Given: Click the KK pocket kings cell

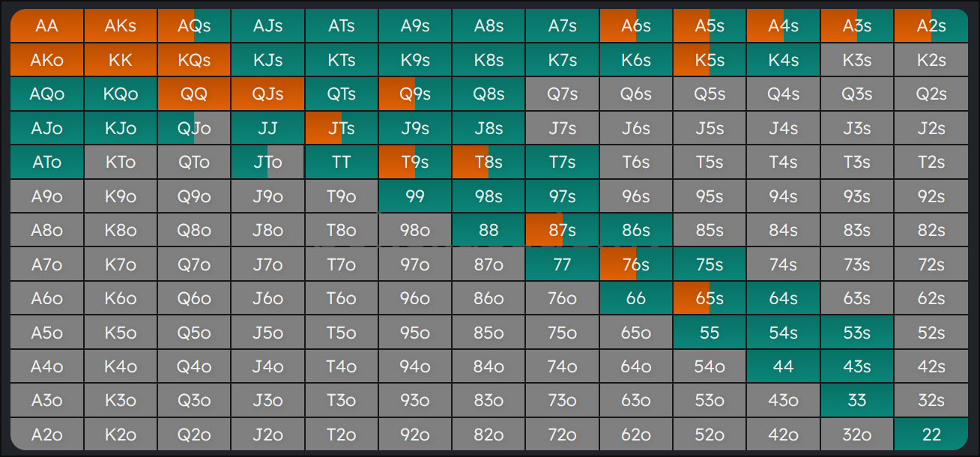Looking at the screenshot, I should tap(121, 61).
